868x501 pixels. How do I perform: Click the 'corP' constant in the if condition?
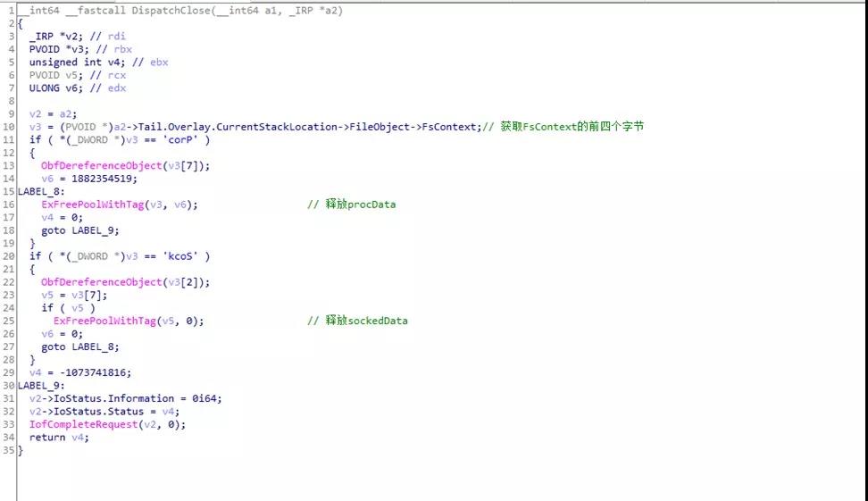pos(182,140)
